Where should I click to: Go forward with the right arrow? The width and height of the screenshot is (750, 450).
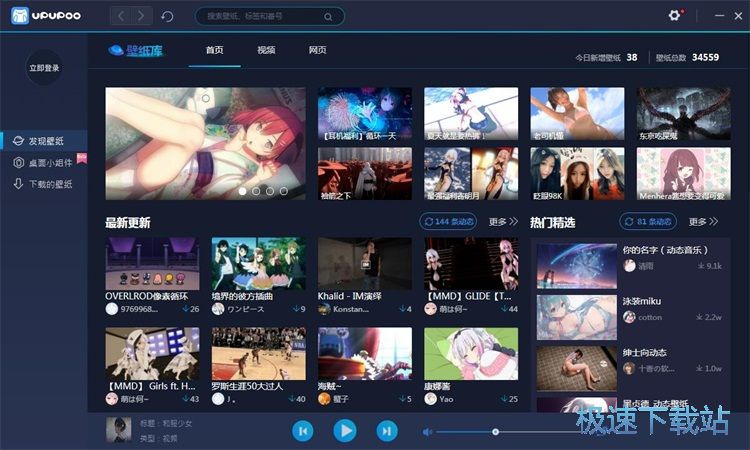coord(142,16)
